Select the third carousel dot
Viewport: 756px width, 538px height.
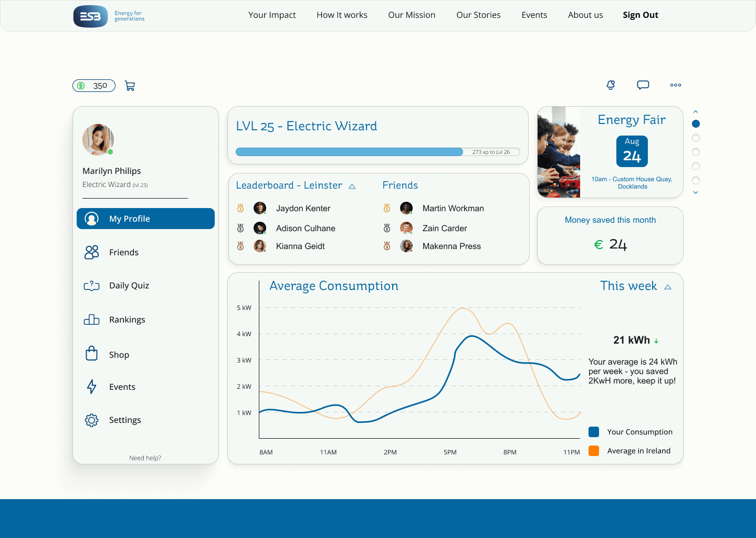(696, 152)
